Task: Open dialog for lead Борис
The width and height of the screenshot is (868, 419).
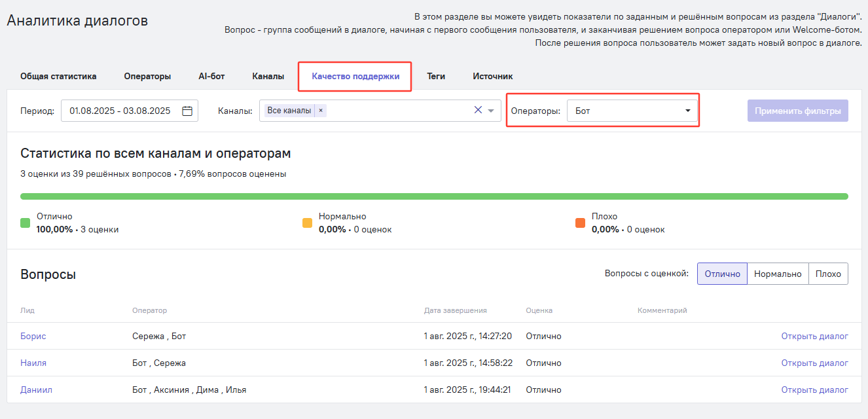Action: point(814,337)
